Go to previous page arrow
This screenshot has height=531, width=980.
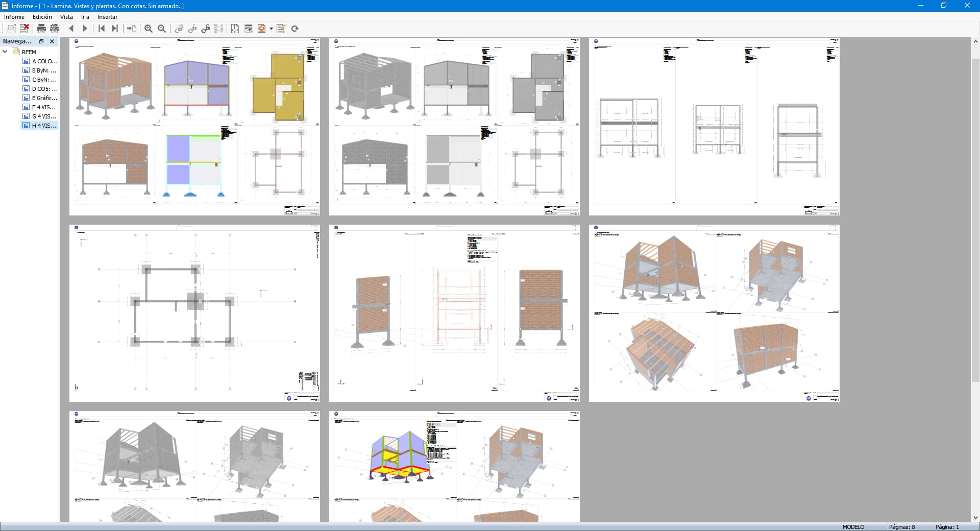(x=71, y=29)
